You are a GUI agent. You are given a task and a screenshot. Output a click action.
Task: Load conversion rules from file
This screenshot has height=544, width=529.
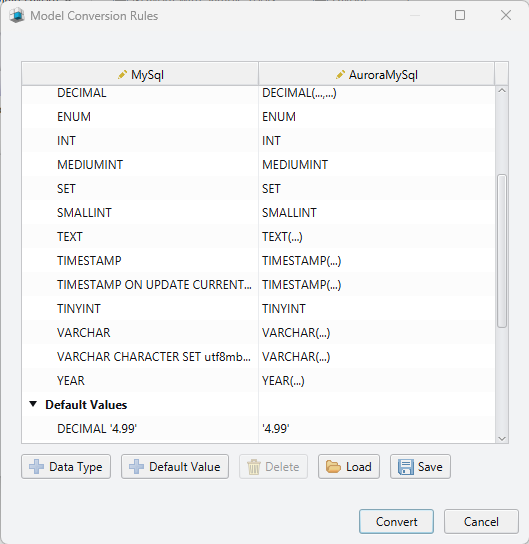click(349, 467)
